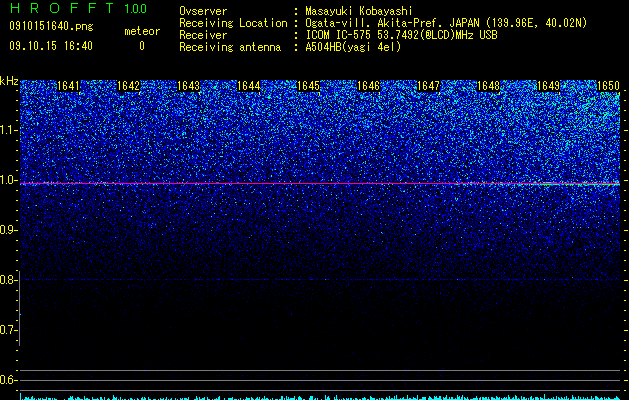Click the 1643 time marker

[x=188, y=86]
